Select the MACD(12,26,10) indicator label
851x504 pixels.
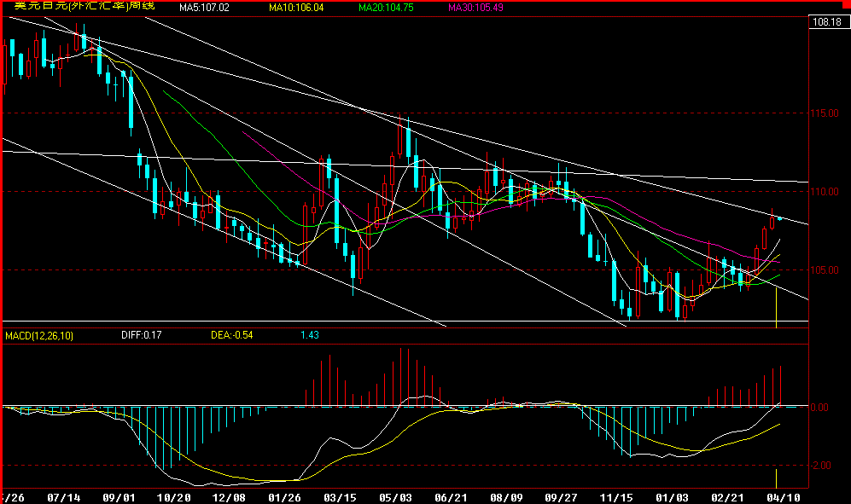point(40,336)
